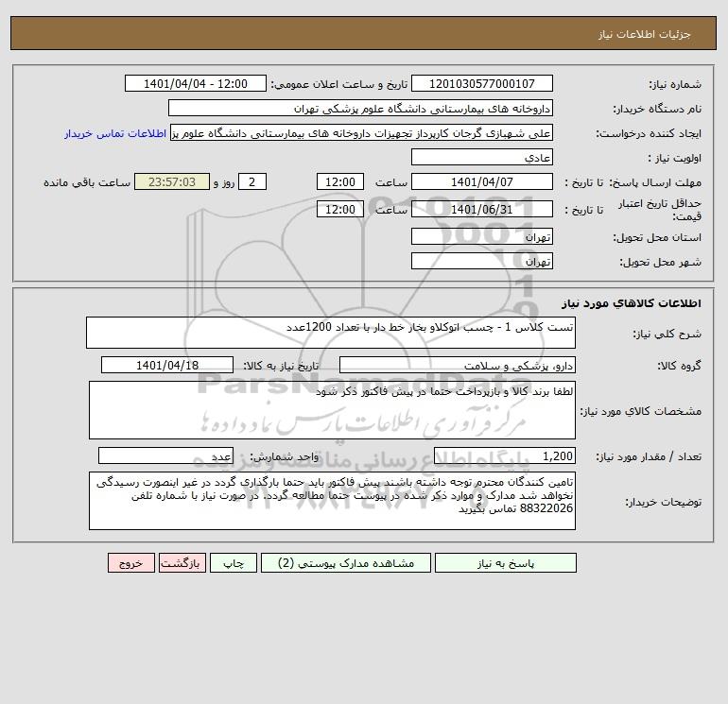Click the خروج exit button
The image size is (728, 704).
pyautogui.click(x=130, y=563)
